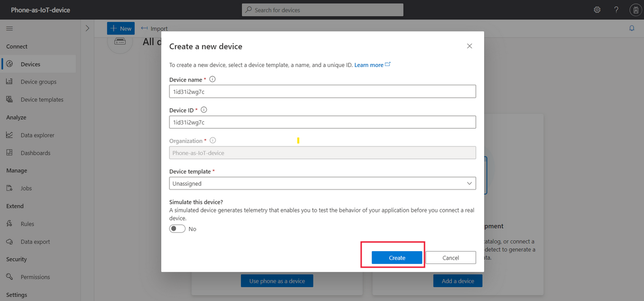Click the search magnifier icon
The image size is (644, 301).
click(248, 10)
